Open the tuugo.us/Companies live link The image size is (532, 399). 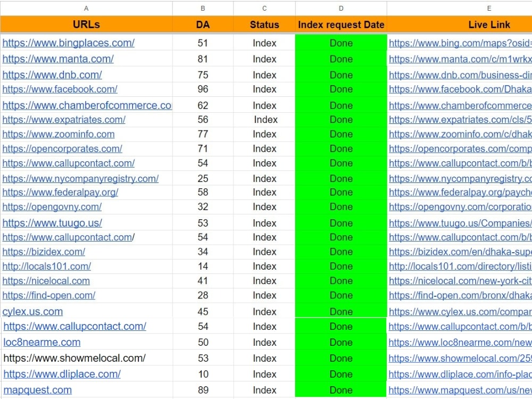[460, 223]
